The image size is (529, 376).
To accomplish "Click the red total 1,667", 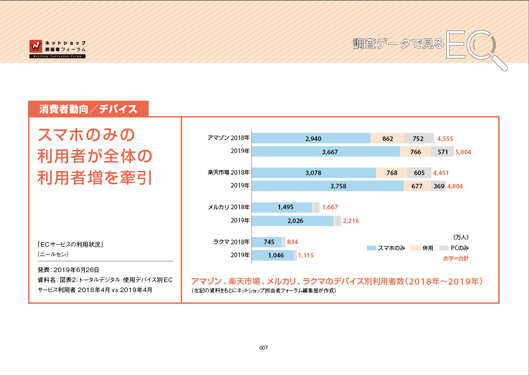I will [330, 207].
